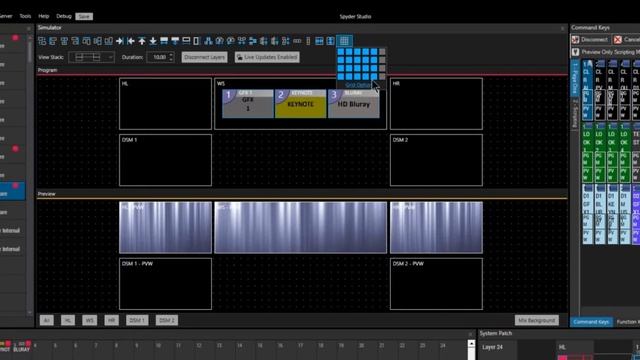Open the Debug menu

tap(64, 16)
